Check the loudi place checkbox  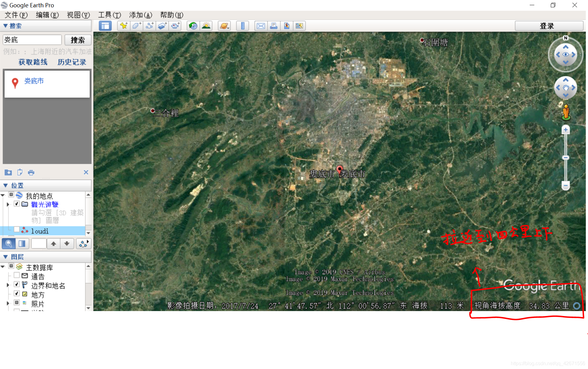point(17,230)
